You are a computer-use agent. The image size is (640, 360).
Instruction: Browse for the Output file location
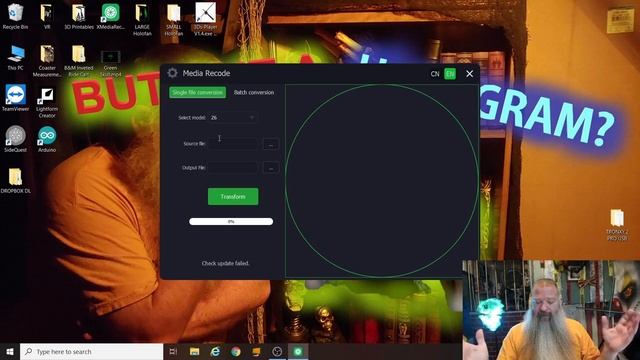271,168
